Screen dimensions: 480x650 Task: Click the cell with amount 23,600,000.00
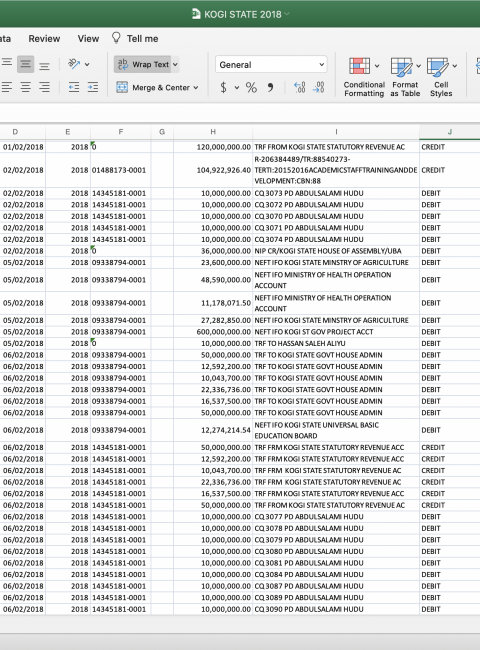point(213,262)
